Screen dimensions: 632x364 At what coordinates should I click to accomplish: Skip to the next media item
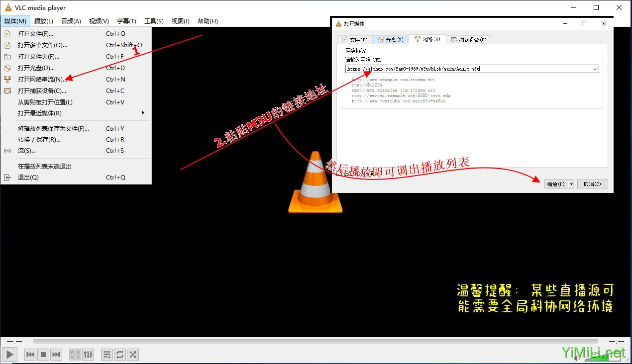click(x=56, y=355)
